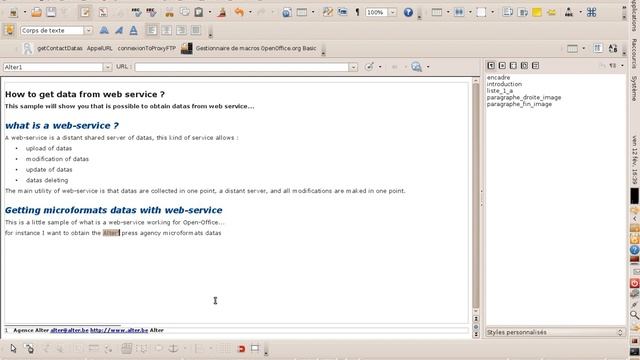Open the Find search-engine dropdown arrow
The width and height of the screenshot is (640, 360).
click(428, 67)
